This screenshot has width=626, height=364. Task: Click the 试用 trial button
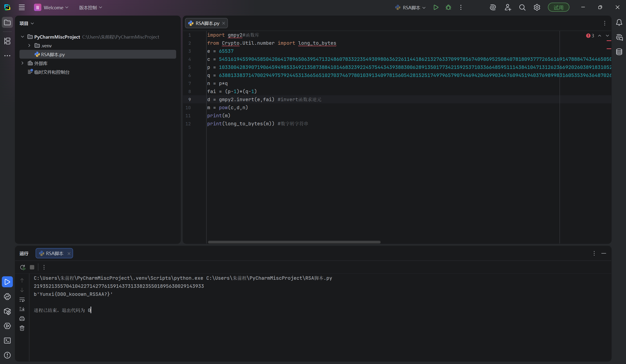point(558,7)
